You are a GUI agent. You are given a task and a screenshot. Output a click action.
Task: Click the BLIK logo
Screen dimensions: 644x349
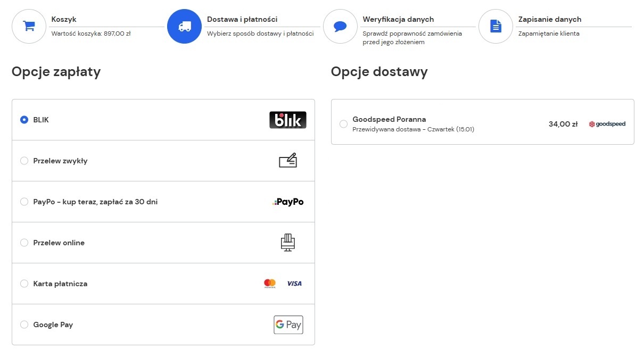[x=287, y=120]
